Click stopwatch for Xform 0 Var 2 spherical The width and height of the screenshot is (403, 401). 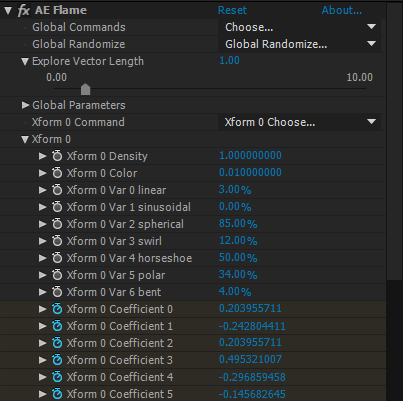tap(57, 224)
